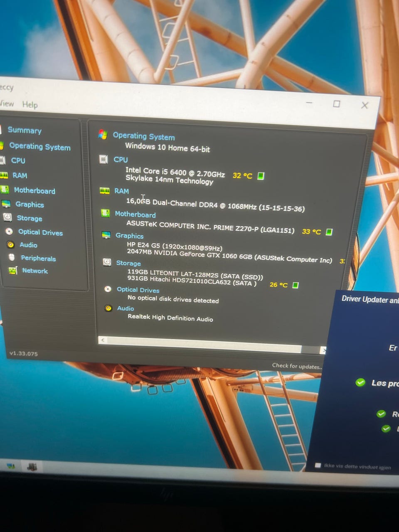Open Audio in the sidebar
This screenshot has height=532, width=399.
[x=28, y=245]
